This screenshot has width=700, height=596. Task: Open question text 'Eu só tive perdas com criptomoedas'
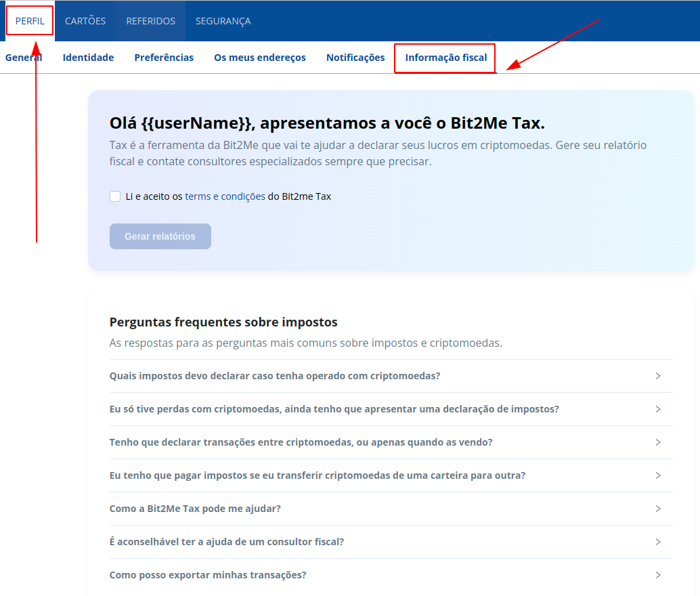334,409
